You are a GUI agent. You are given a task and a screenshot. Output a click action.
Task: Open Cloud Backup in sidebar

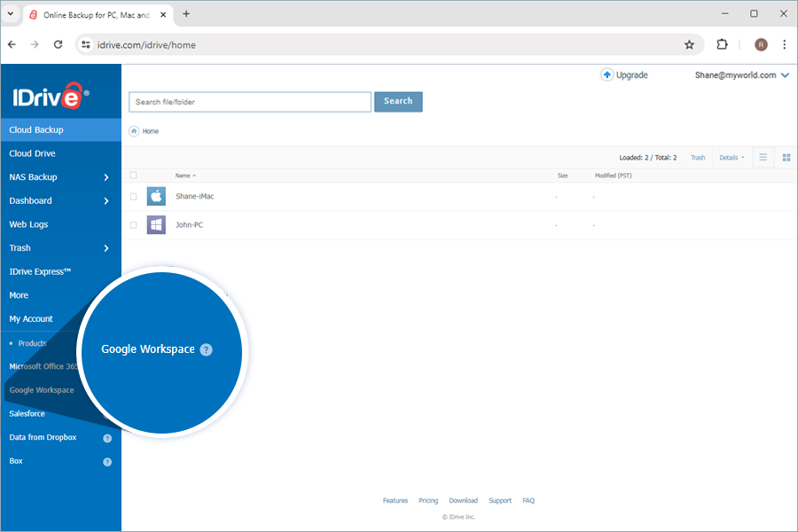61,129
